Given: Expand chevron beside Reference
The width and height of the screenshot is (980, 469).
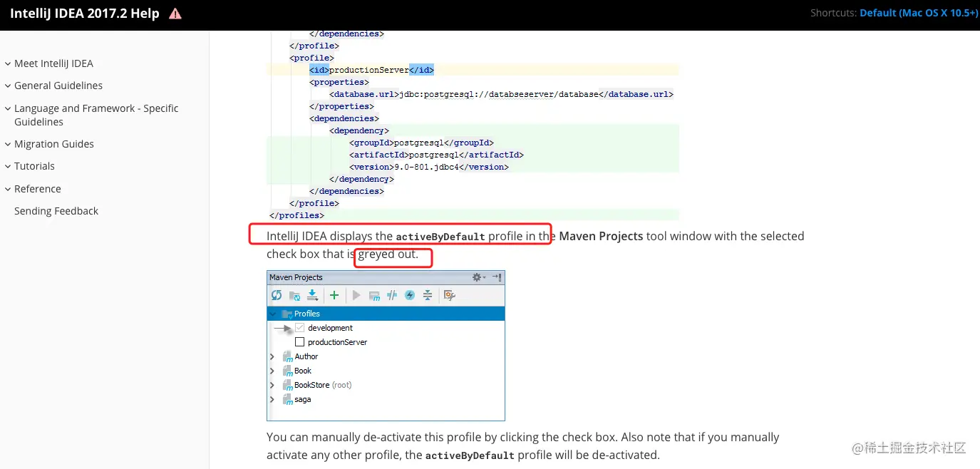Looking at the screenshot, I should [x=7, y=189].
